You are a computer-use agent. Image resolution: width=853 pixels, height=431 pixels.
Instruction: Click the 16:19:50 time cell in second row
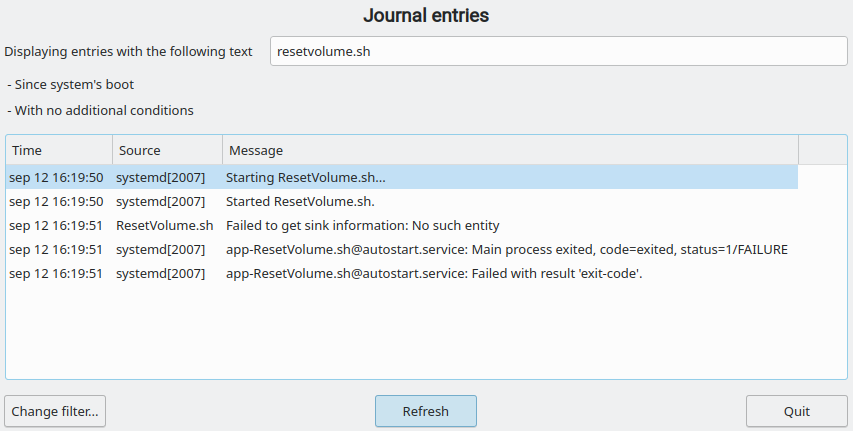click(56, 201)
